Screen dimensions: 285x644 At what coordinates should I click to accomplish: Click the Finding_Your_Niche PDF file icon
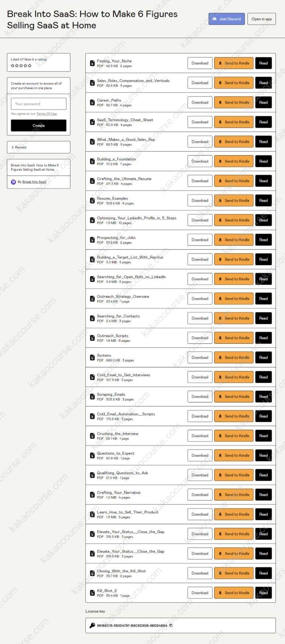coord(92,63)
